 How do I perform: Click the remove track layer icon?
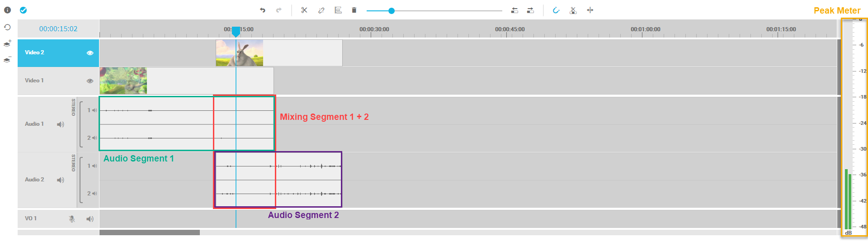7,60
